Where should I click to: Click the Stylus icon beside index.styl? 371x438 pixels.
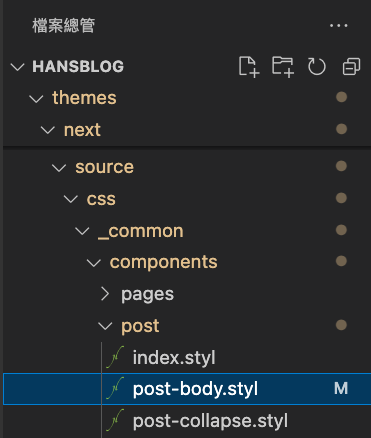(x=115, y=357)
